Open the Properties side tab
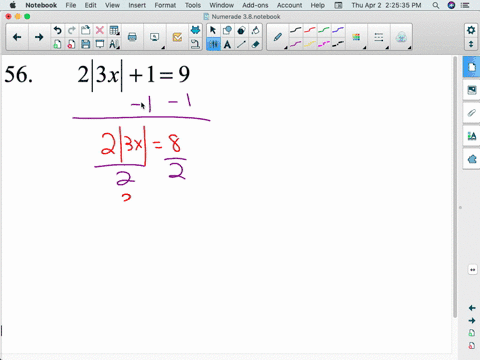This screenshot has width=480, height=360. (x=472, y=136)
